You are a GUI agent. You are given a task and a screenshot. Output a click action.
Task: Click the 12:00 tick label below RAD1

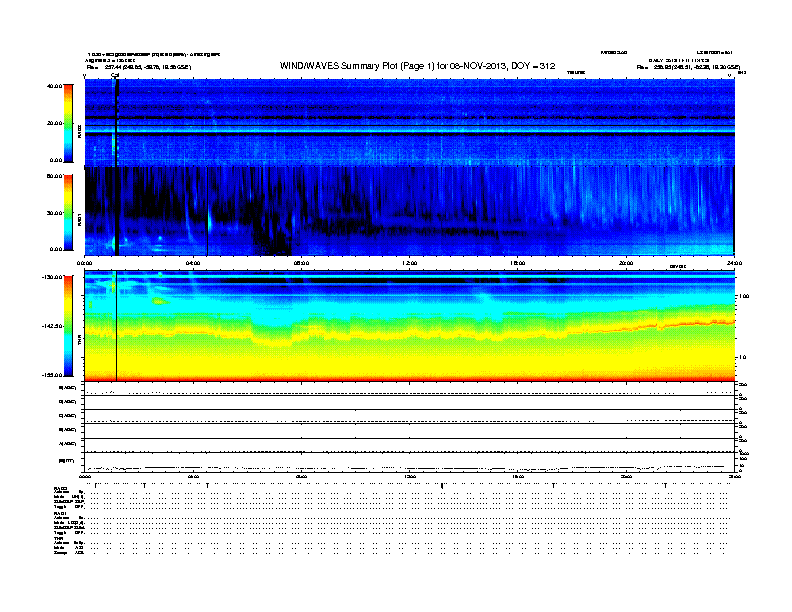[410, 262]
